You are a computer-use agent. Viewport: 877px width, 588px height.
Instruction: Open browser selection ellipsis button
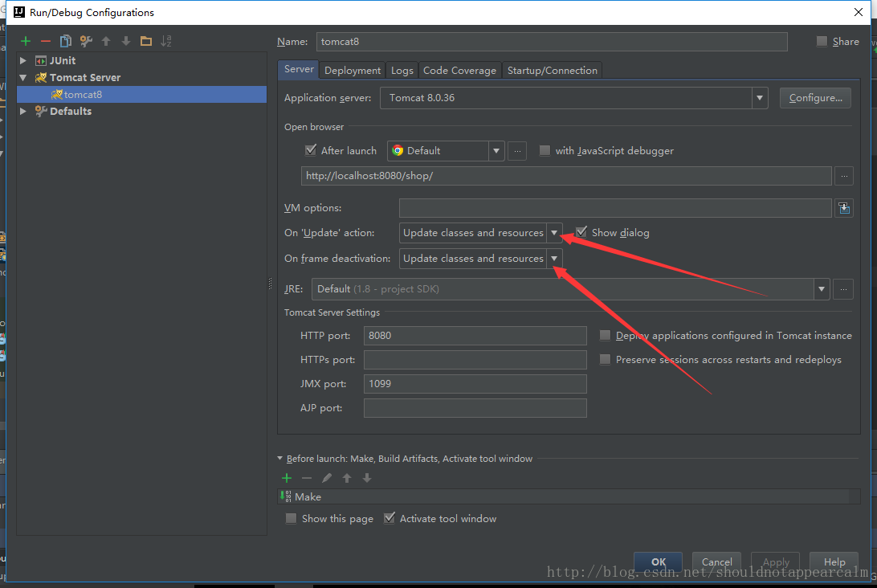coord(517,150)
